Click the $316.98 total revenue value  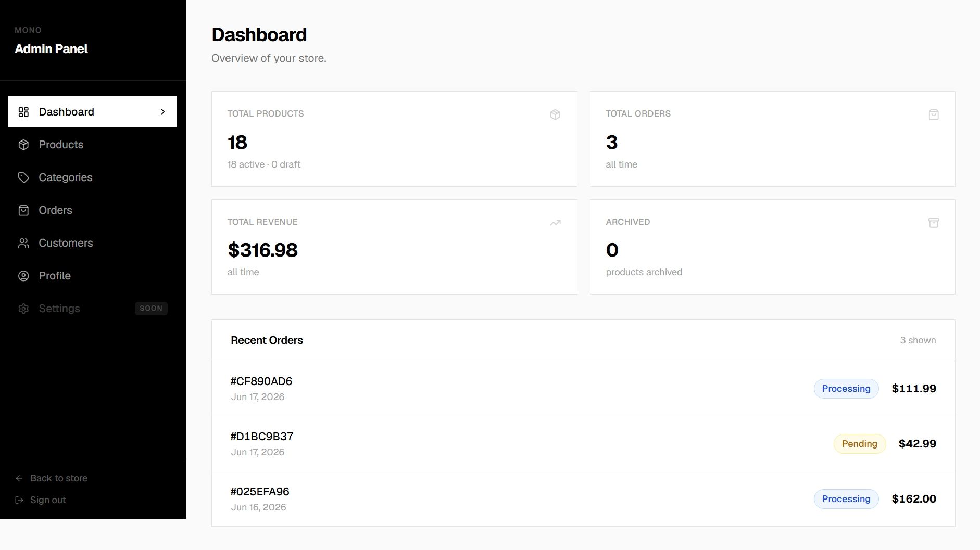coord(262,250)
